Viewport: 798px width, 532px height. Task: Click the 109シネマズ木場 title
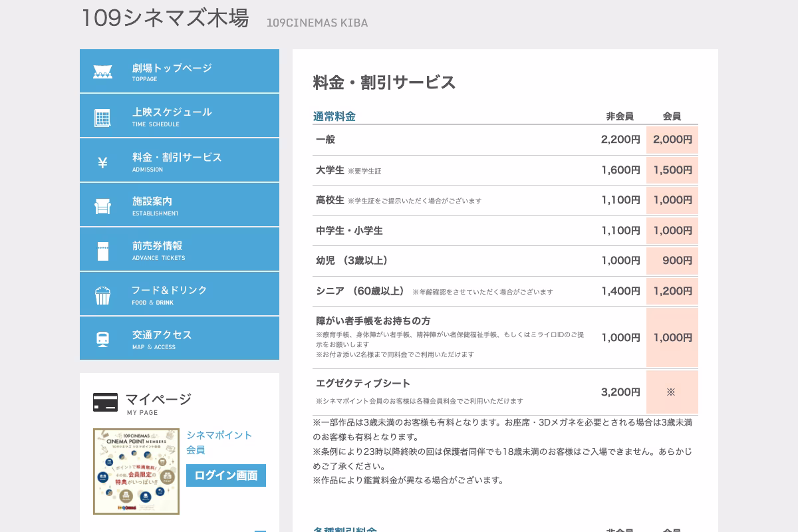[165, 19]
